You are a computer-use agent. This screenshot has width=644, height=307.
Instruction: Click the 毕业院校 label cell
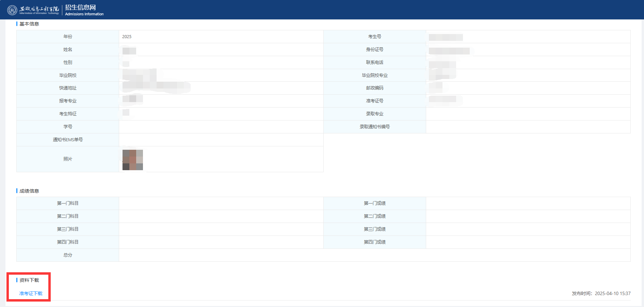pos(68,75)
